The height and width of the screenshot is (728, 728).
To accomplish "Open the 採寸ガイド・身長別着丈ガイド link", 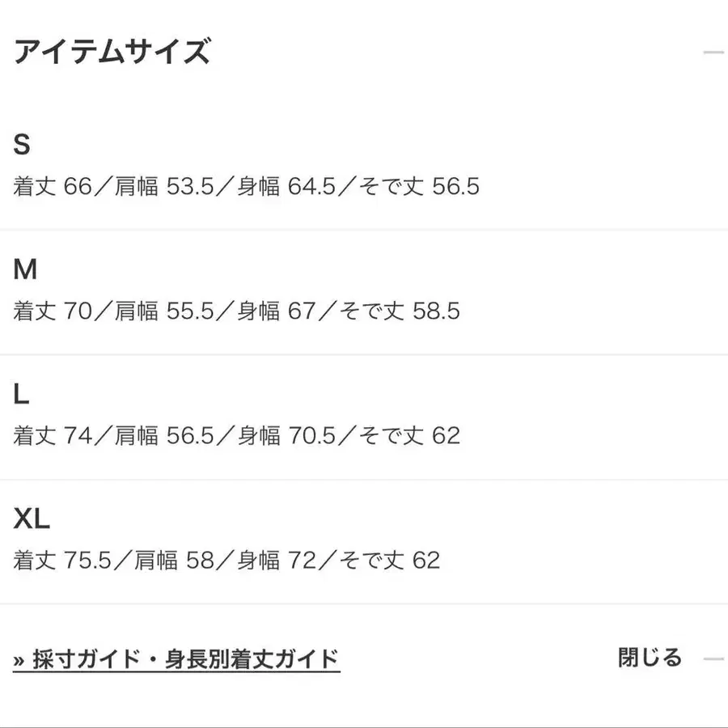I will (178, 658).
